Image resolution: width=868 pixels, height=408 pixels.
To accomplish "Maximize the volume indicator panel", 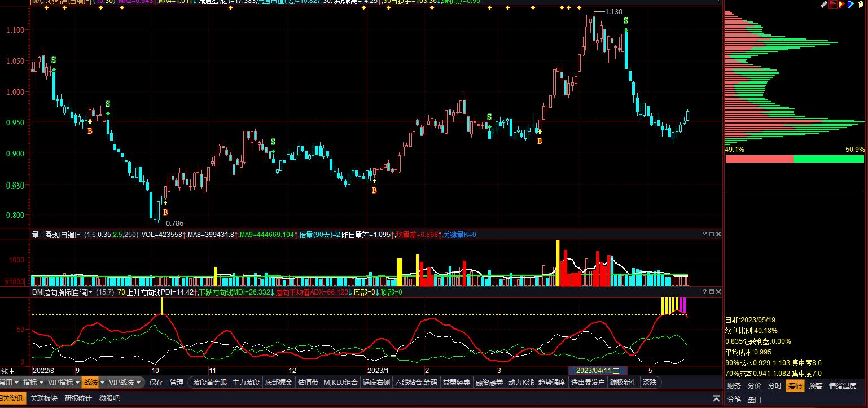I will (711, 234).
